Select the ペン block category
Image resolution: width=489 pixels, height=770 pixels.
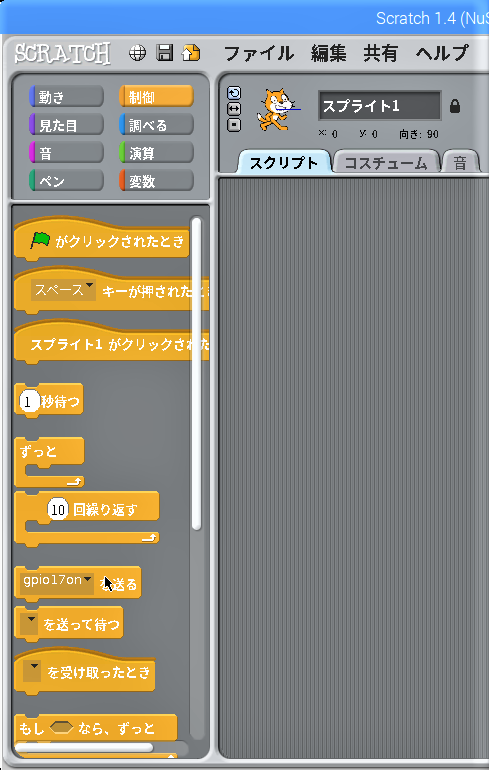[66, 181]
